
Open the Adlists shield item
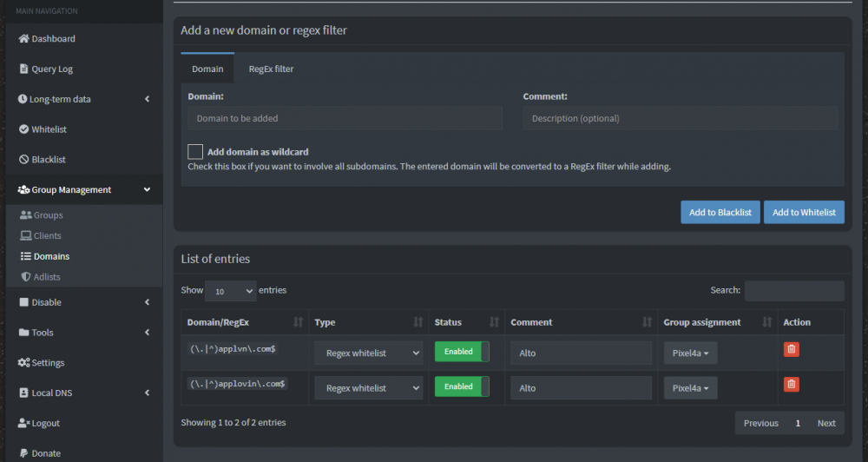[x=46, y=277]
